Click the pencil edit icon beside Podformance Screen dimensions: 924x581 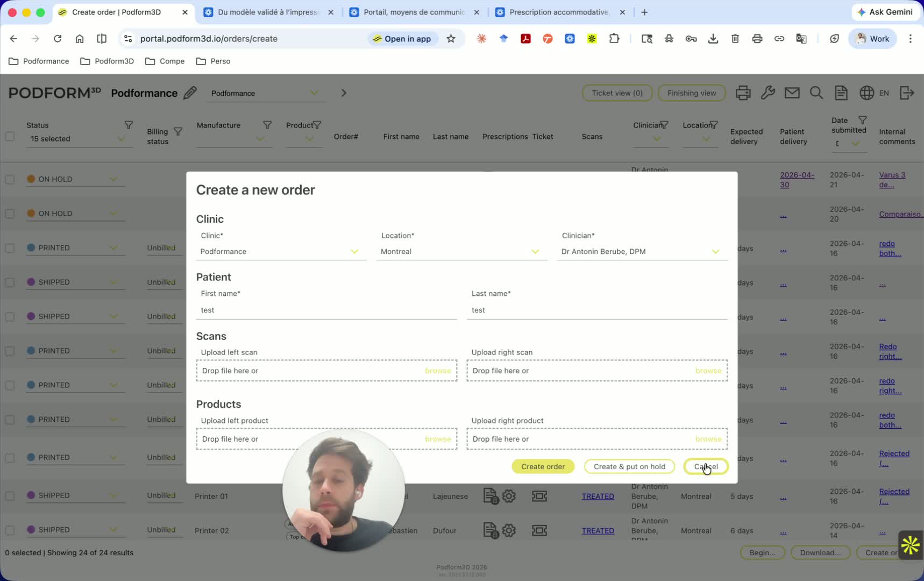point(190,93)
